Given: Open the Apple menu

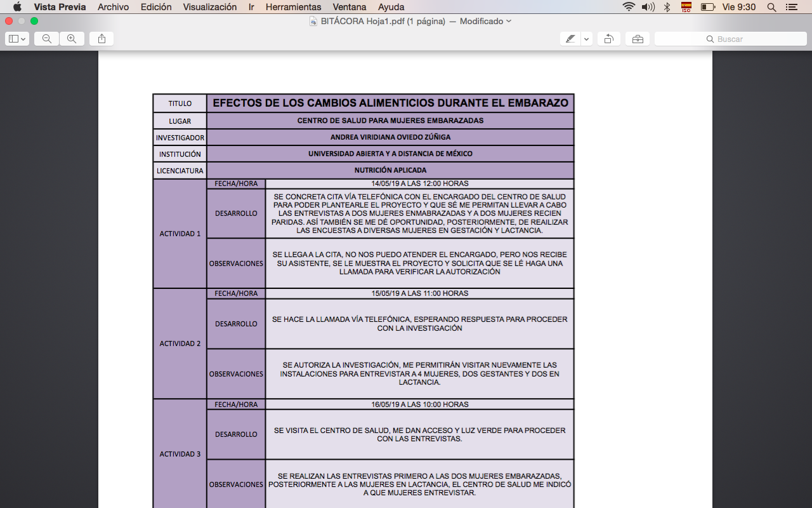Looking at the screenshot, I should coord(17,7).
